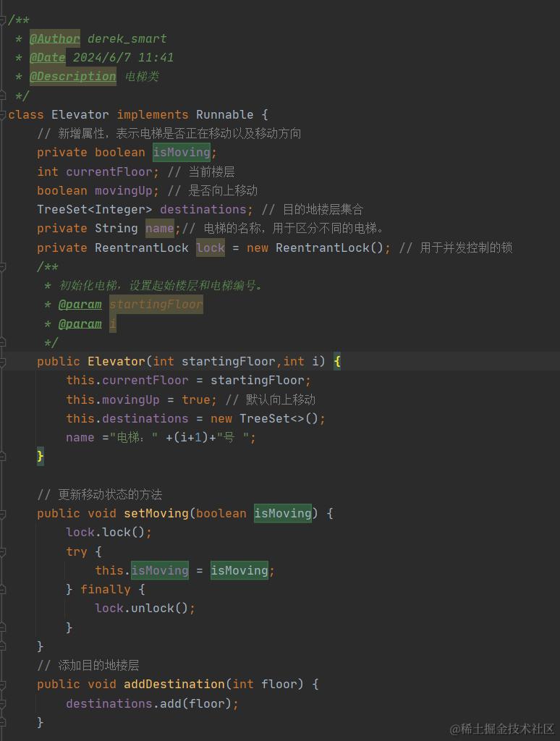Collapse the Elevator constructor fold marker
The width and height of the screenshot is (560, 741).
click(2, 362)
